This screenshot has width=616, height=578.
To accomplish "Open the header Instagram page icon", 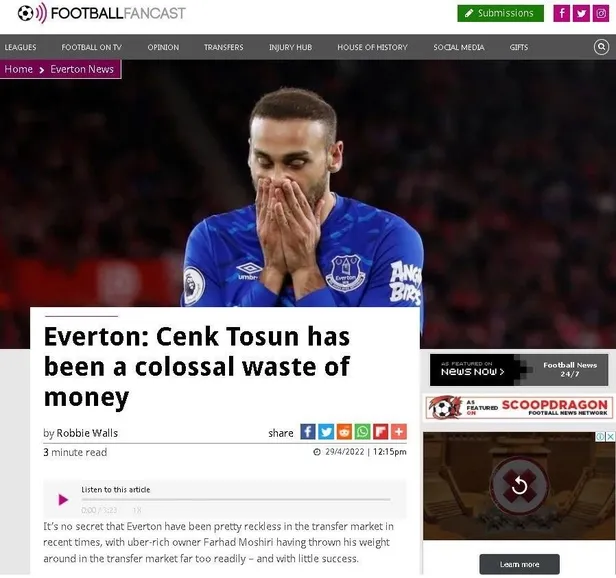I will [x=600, y=13].
